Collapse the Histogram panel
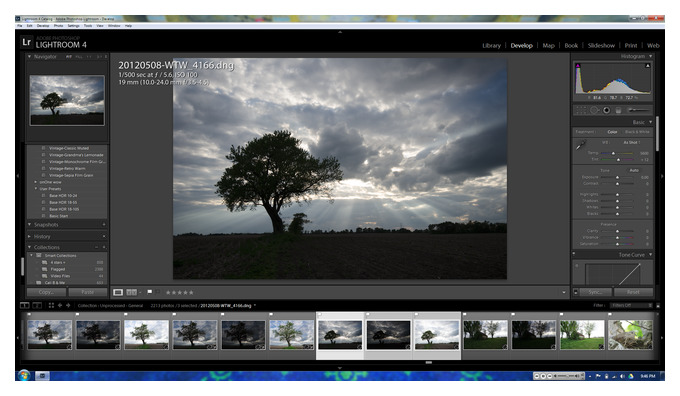680x396 pixels. [651, 56]
